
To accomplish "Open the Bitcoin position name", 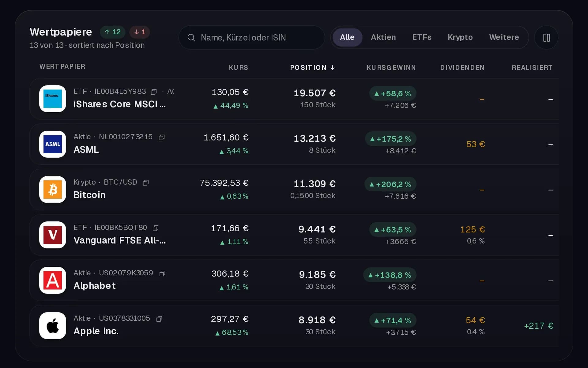I will 89,195.
